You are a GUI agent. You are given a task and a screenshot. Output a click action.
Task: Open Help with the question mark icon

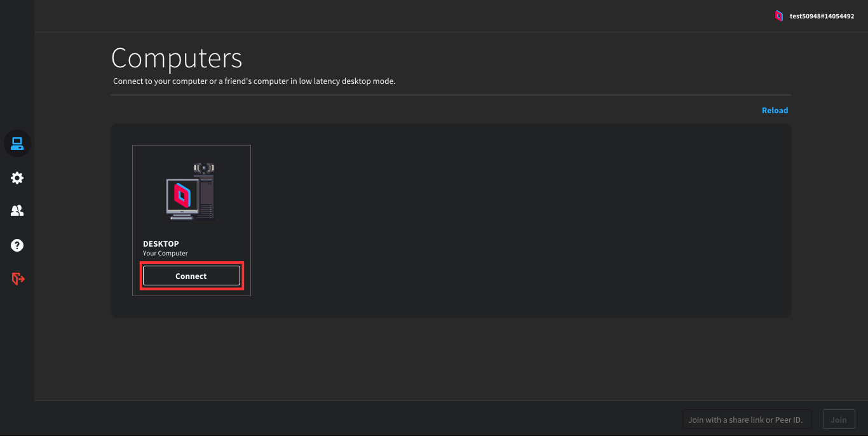coord(17,245)
